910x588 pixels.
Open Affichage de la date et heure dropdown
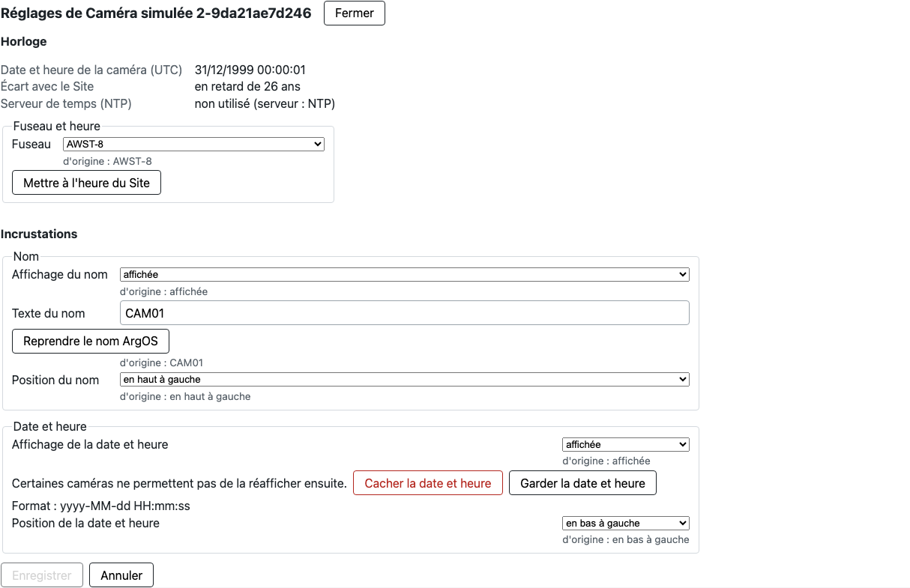625,445
